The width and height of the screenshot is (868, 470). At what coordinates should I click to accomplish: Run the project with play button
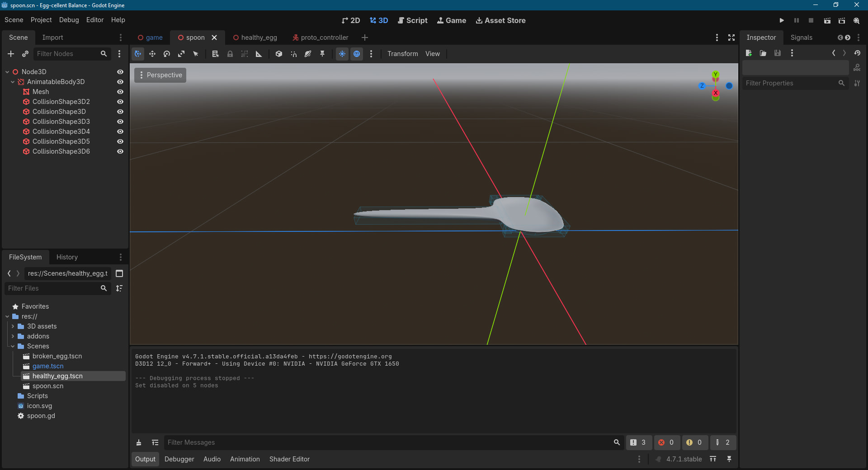(782, 20)
